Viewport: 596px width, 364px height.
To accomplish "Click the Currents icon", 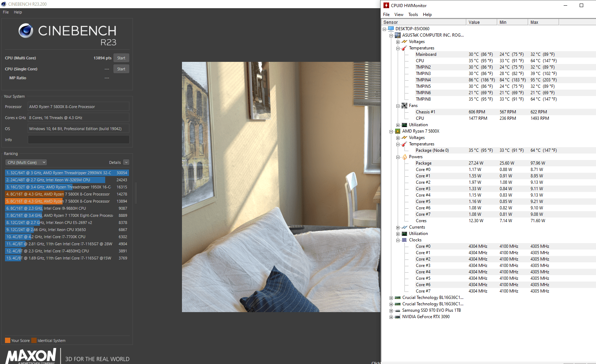I will pos(404,227).
